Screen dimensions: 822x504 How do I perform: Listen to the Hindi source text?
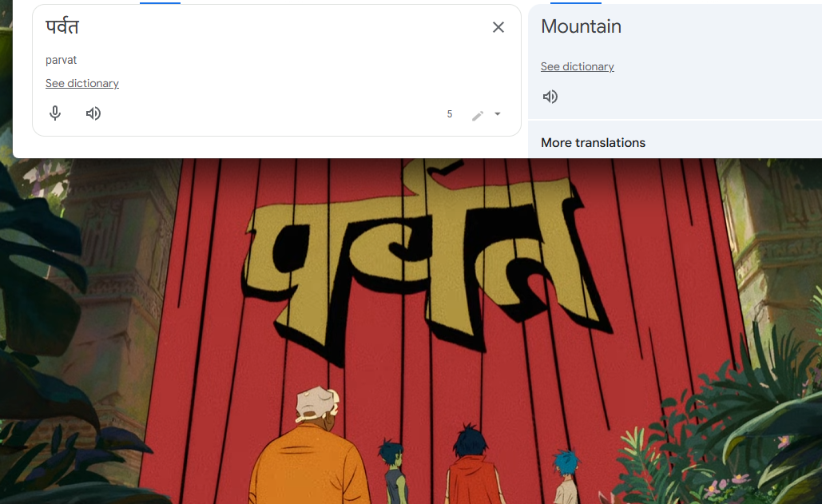click(x=93, y=113)
